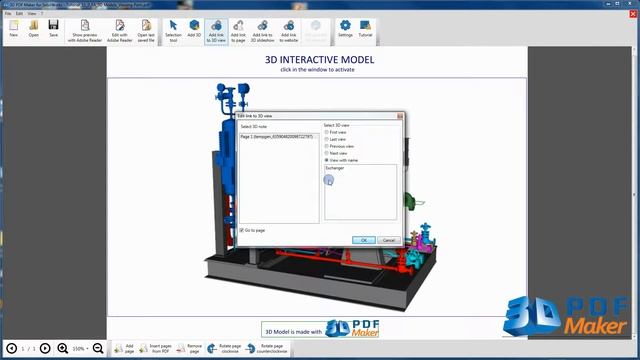The image size is (640, 360).
Task: Click the Add 3D tool
Action: point(194,29)
